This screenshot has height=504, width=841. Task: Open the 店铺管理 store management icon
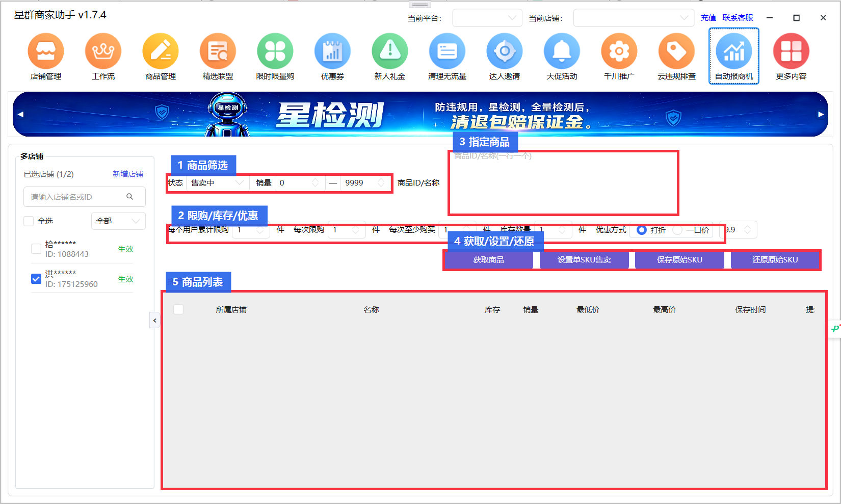[x=46, y=51]
